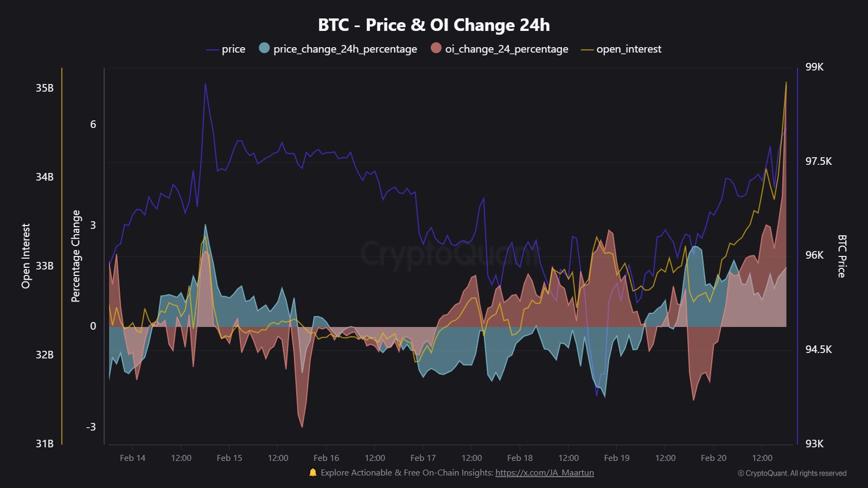Viewport: 868px width, 488px height.
Task: Click the BTC Price axis title
Action: coord(842,256)
